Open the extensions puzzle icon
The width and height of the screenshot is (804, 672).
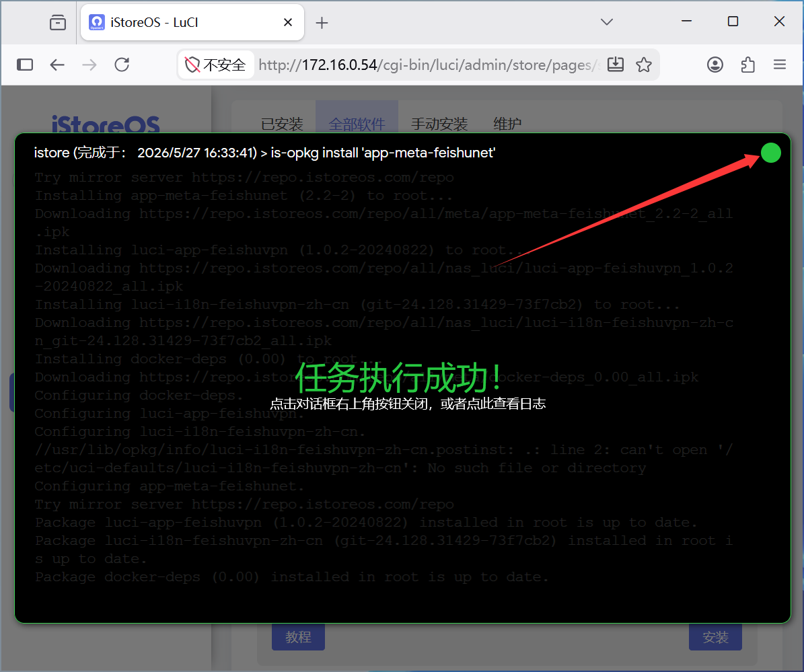click(747, 65)
